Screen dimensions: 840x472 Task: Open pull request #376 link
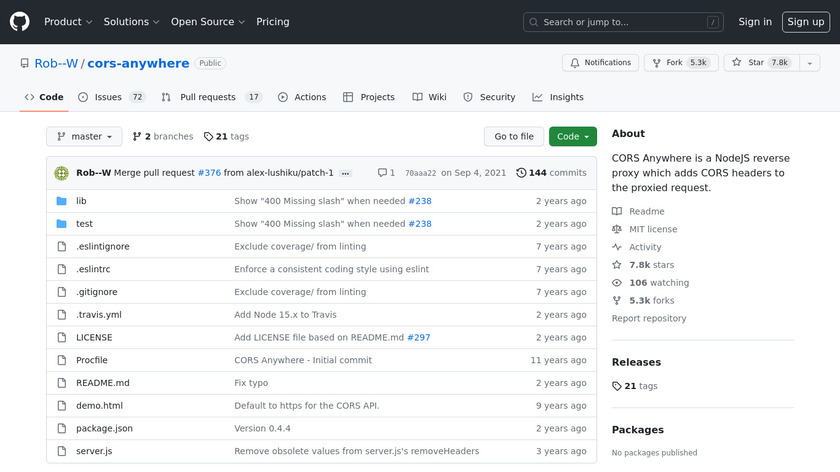[209, 173]
